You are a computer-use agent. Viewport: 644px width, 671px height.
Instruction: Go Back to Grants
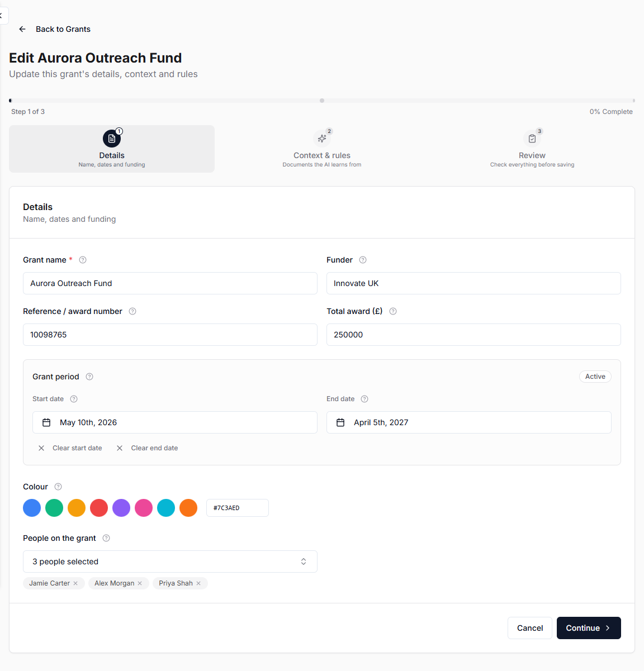pyautogui.click(x=55, y=29)
